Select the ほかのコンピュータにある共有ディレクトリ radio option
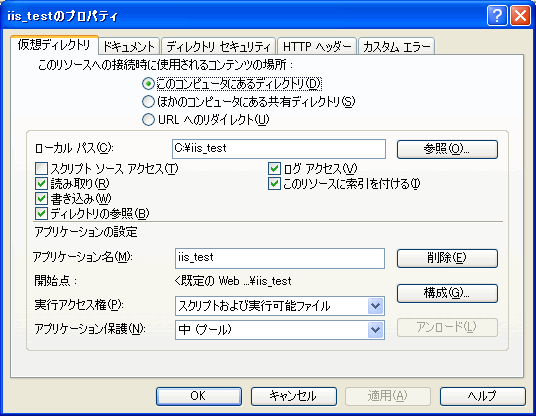 pos(148,102)
